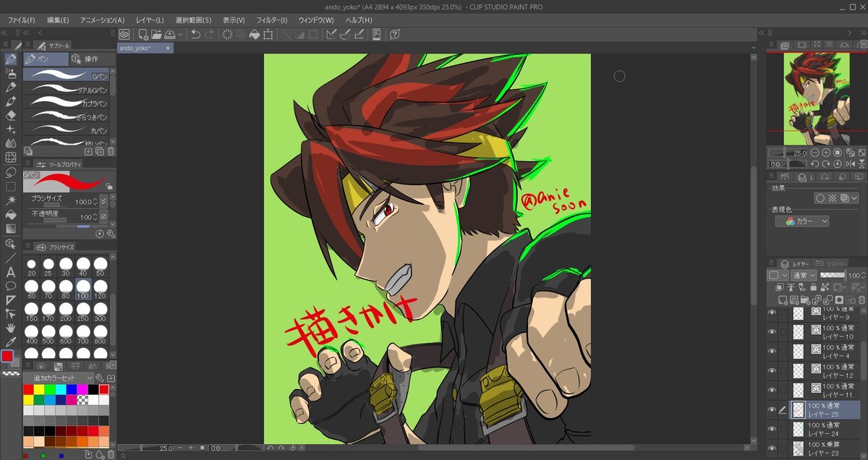Open the ファイル(F) menu
868x460 pixels.
tap(22, 20)
